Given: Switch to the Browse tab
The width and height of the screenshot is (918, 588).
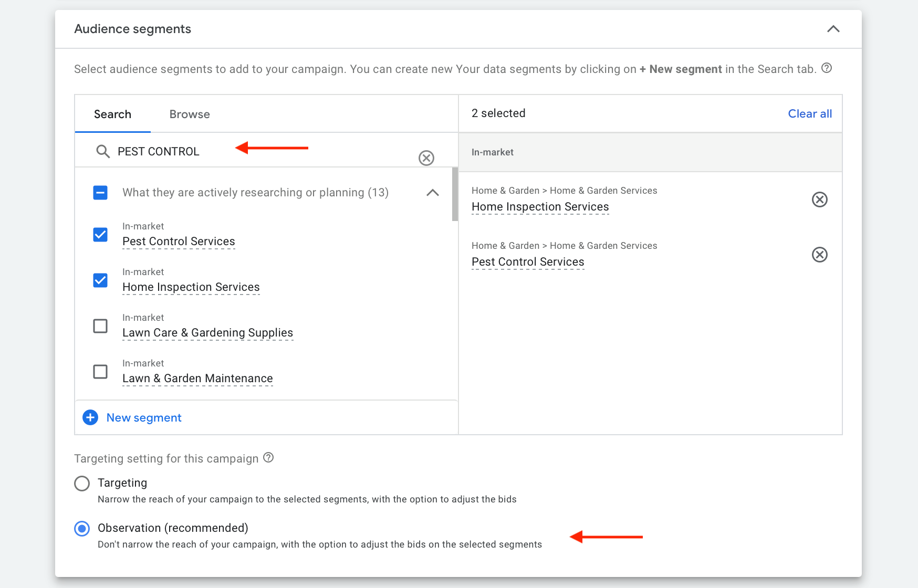Looking at the screenshot, I should coord(189,114).
